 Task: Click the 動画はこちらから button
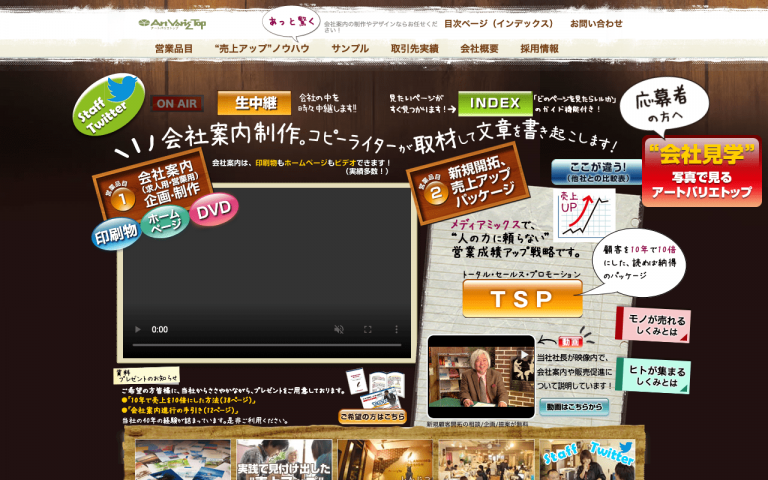pyautogui.click(x=574, y=407)
